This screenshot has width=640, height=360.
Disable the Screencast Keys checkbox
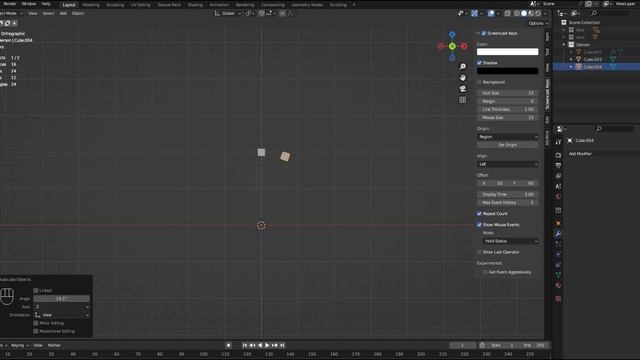coord(484,33)
